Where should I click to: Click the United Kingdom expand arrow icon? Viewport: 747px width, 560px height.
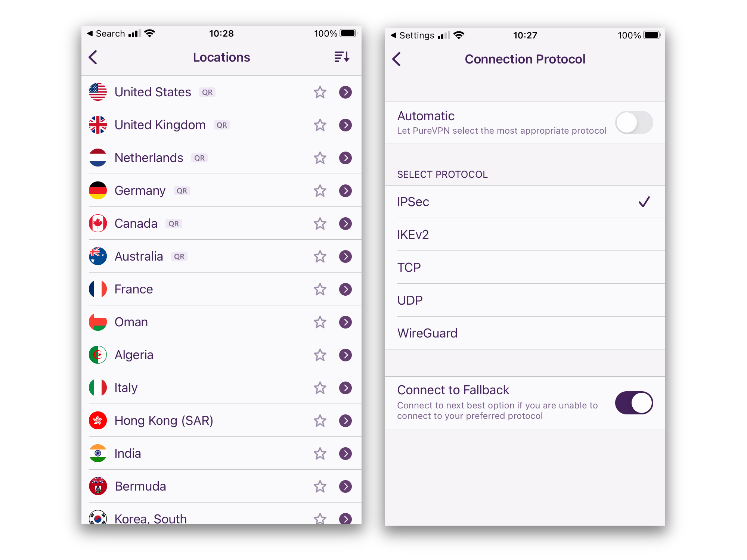coord(347,124)
